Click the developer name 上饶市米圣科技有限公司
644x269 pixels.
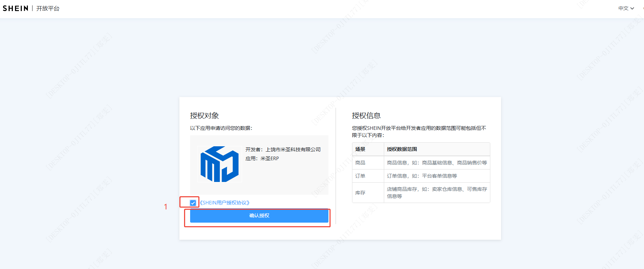pyautogui.click(x=293, y=149)
